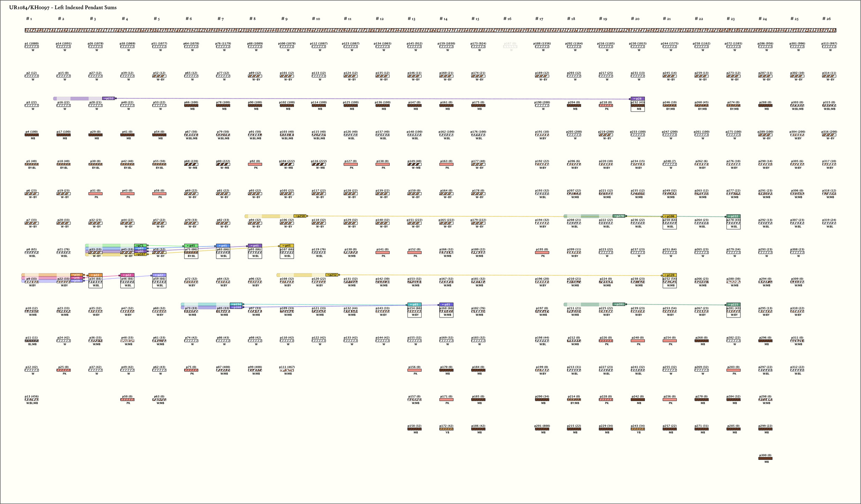Click the pink PK swatch under p92
Image resolution: width=861 pixels, height=504 pixels.
tap(255, 164)
